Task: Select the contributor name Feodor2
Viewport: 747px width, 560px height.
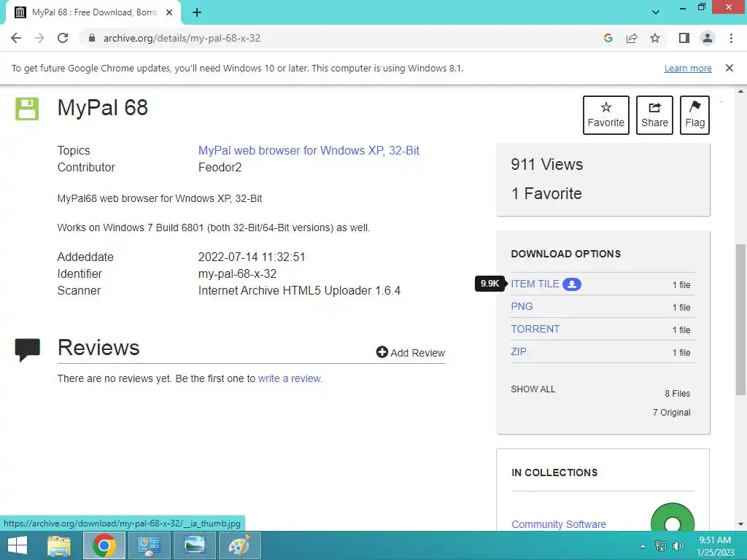Action: [220, 167]
